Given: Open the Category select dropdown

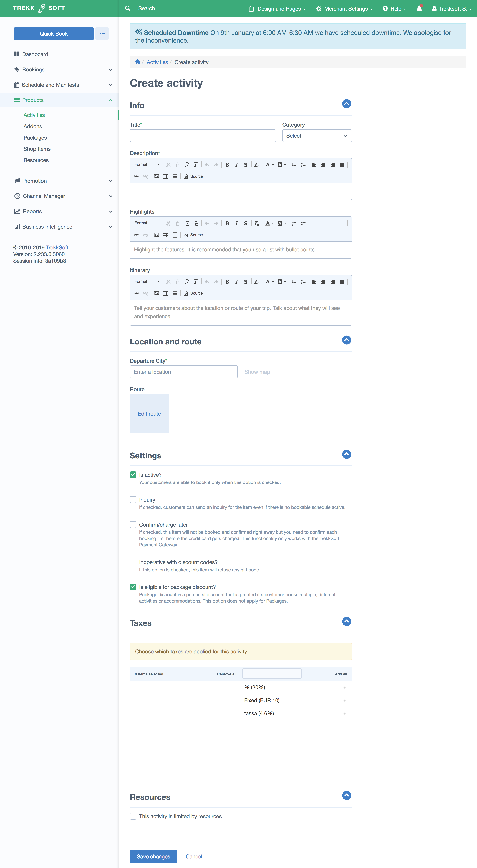Looking at the screenshot, I should (x=317, y=136).
